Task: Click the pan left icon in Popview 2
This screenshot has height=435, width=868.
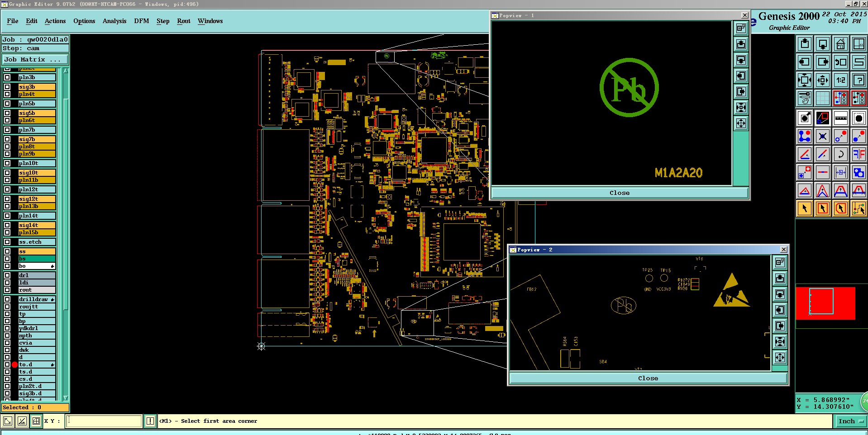Action: click(x=780, y=310)
